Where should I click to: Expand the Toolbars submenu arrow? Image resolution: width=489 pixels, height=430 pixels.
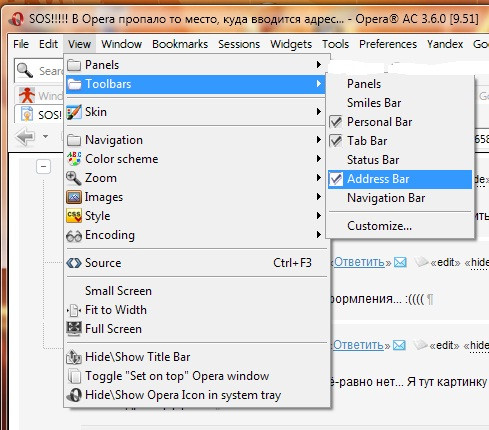tap(319, 84)
